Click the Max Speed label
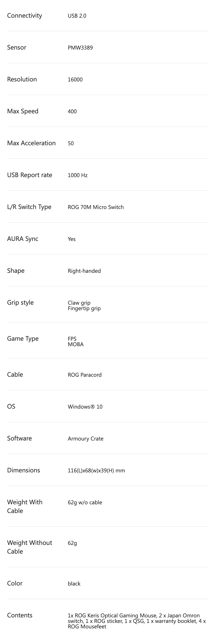The width and height of the screenshot is (211, 644). (23, 111)
